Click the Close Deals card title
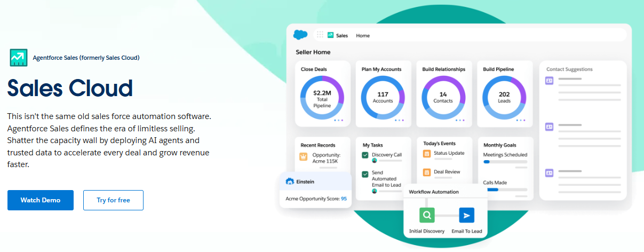The image size is (644, 252). coord(314,69)
